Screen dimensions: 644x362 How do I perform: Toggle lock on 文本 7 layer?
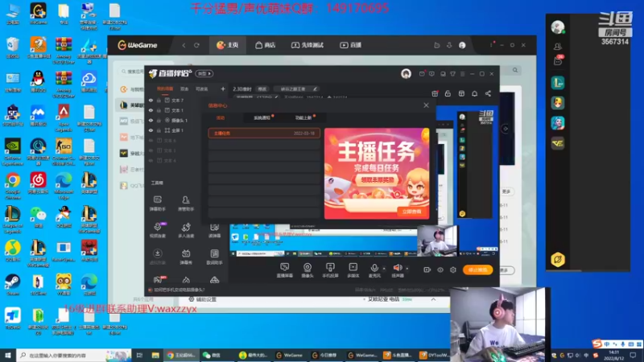point(159,100)
